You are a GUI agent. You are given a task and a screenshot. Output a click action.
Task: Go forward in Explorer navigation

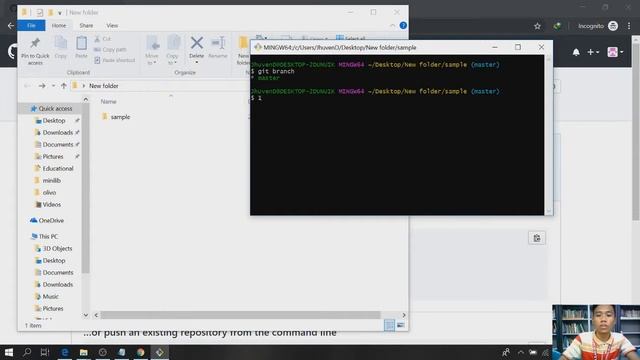[42, 86]
